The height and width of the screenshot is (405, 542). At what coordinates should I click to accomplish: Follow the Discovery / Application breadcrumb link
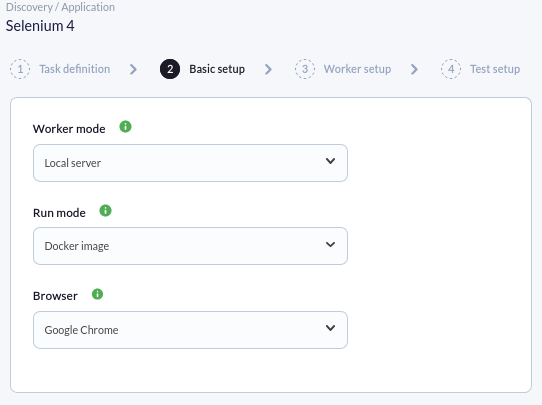click(x=60, y=7)
